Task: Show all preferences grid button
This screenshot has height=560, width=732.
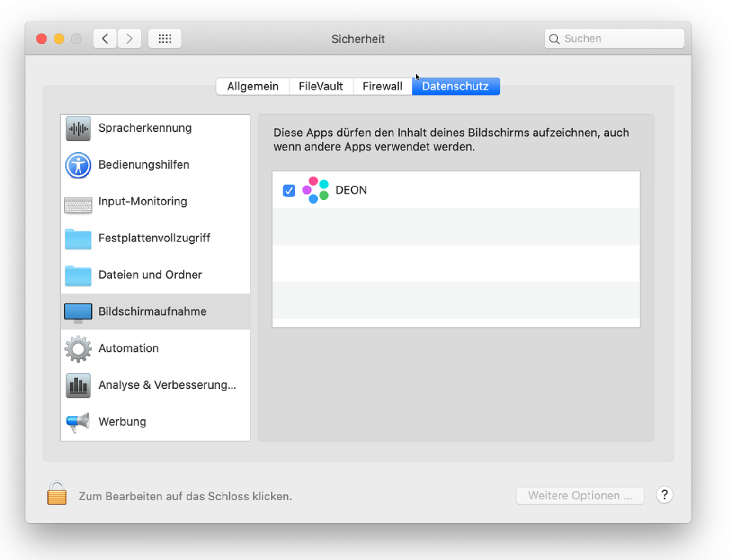Action: coord(165,38)
